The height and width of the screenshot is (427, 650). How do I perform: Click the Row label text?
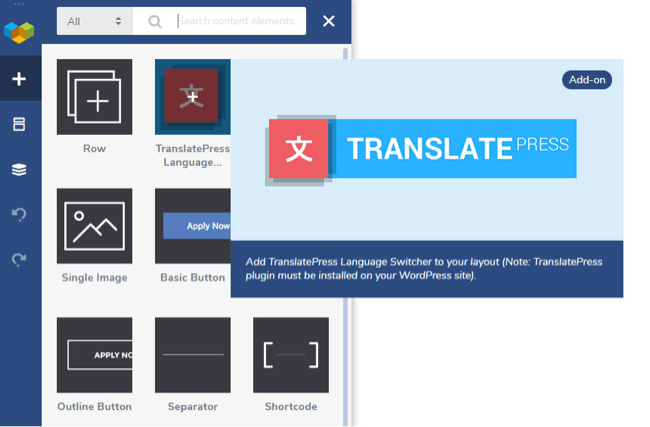95,148
